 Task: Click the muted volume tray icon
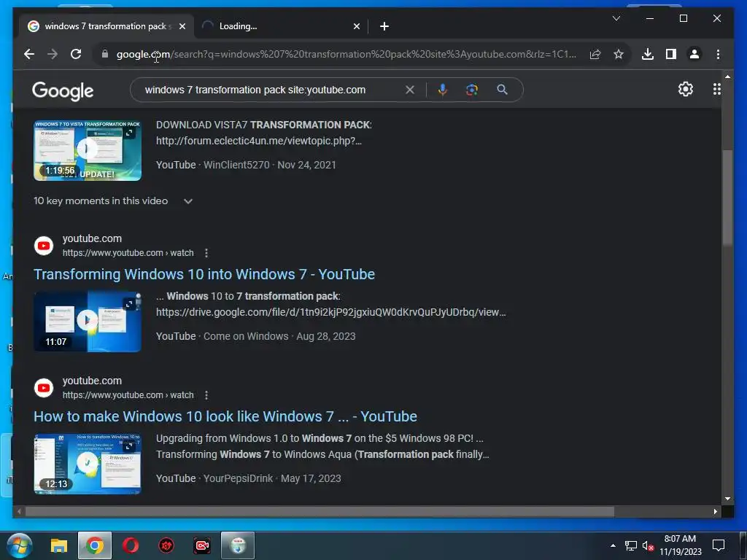point(648,545)
